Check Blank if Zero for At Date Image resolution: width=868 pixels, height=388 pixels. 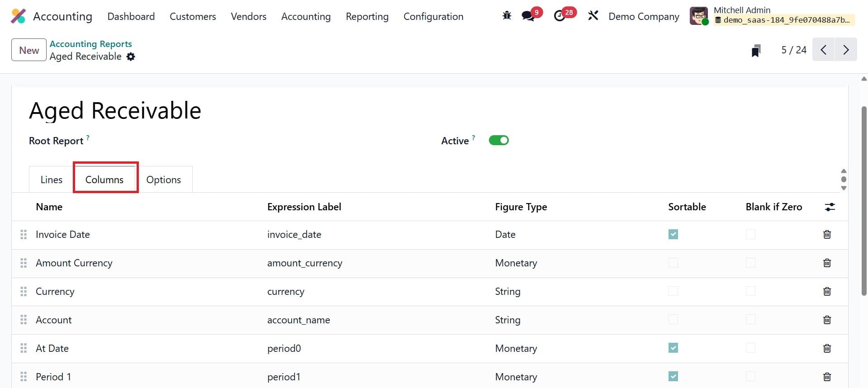pos(750,348)
